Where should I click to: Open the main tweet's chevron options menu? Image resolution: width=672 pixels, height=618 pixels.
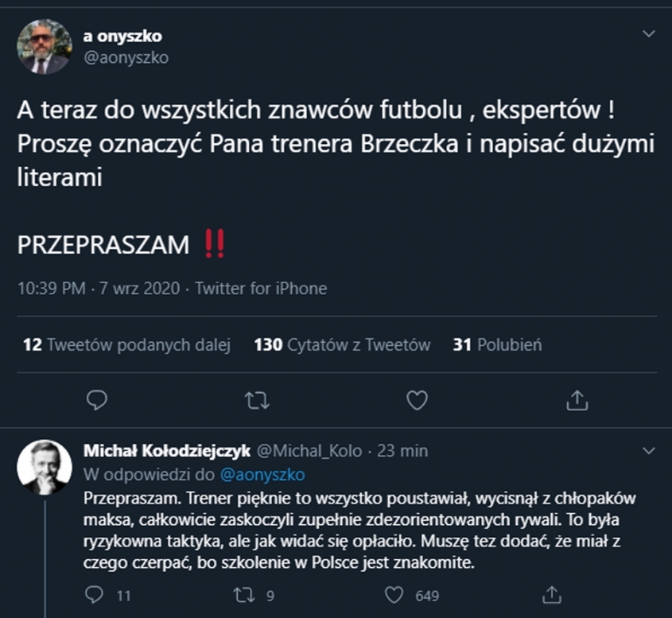point(649,34)
